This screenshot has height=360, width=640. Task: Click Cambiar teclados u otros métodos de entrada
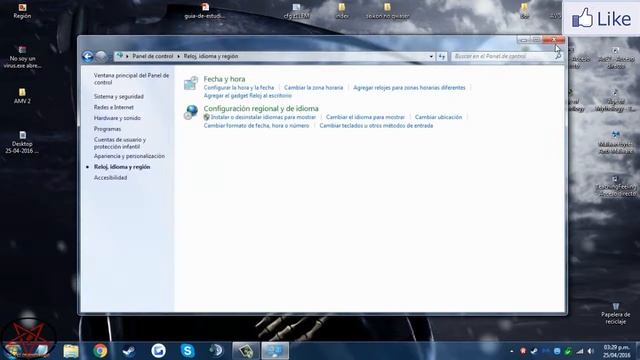pyautogui.click(x=376, y=126)
